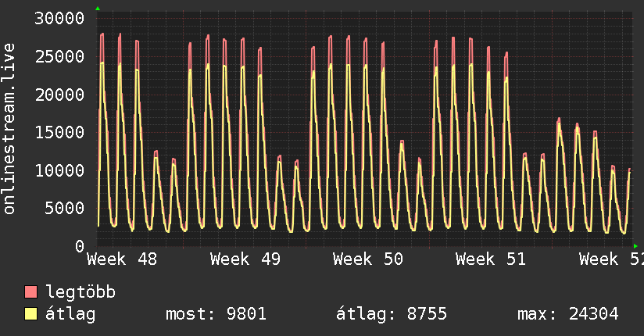Select the 'max: 24304' statistic
Image resolution: width=644 pixels, height=336 pixels.
click(568, 314)
